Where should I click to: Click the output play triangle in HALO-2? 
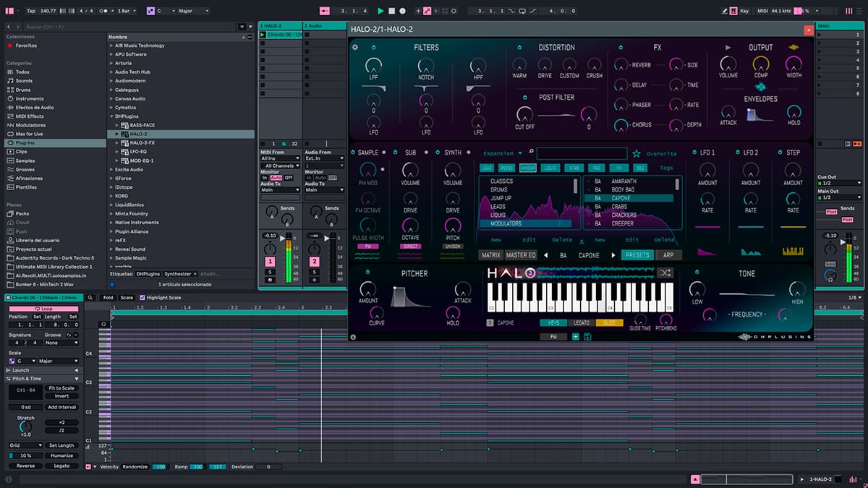tap(728, 48)
